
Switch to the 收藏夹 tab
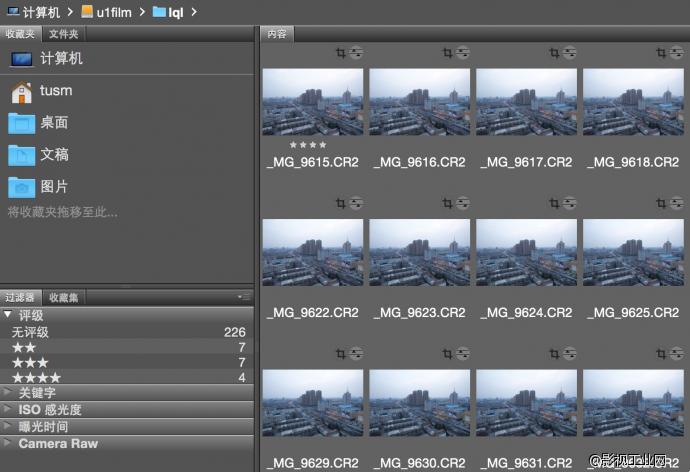[20, 34]
